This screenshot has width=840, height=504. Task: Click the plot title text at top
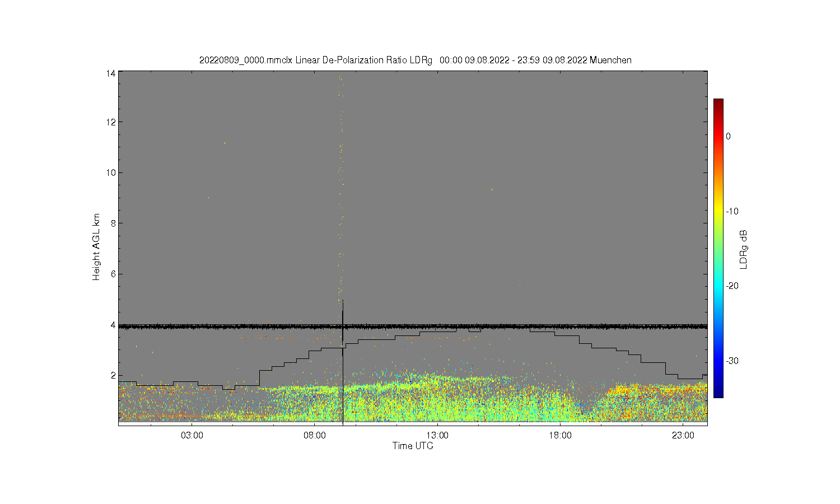click(x=415, y=60)
